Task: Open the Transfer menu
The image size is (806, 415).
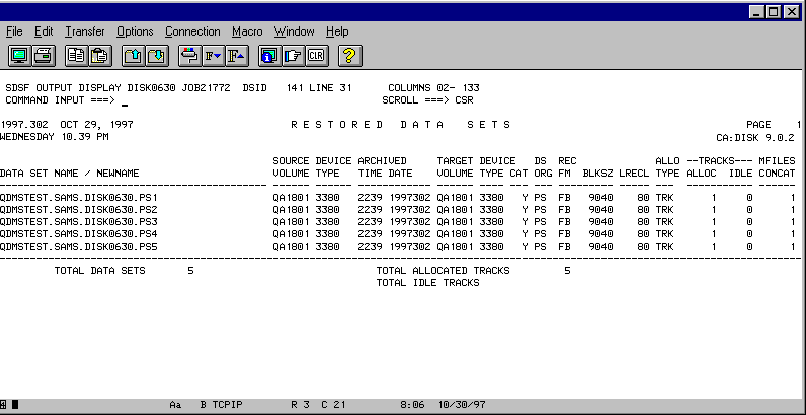Action: [x=85, y=32]
